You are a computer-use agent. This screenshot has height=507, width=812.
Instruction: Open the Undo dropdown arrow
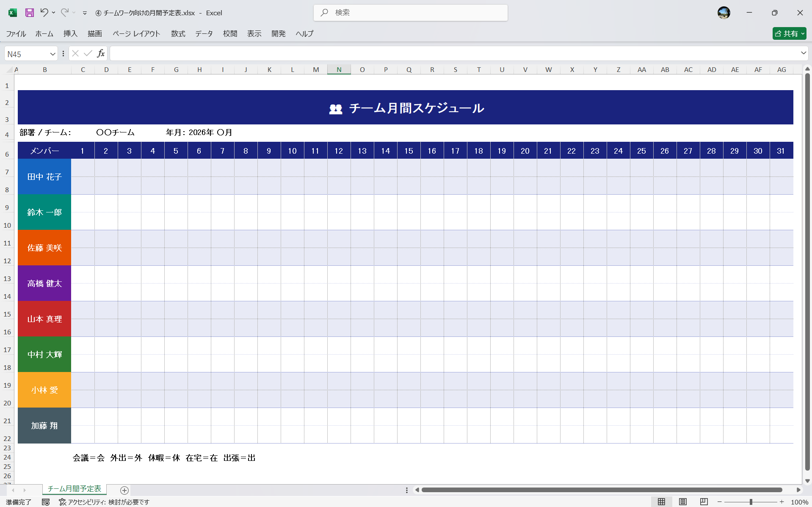53,13
